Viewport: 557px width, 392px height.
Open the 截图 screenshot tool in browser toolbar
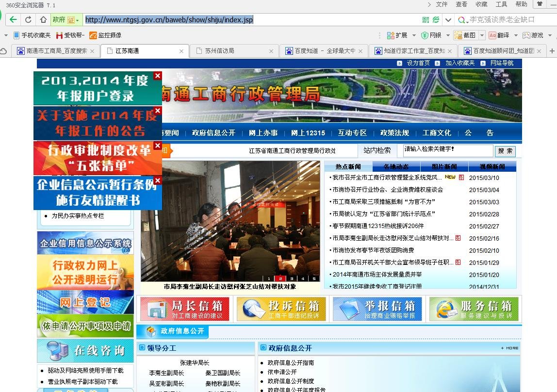(465, 35)
